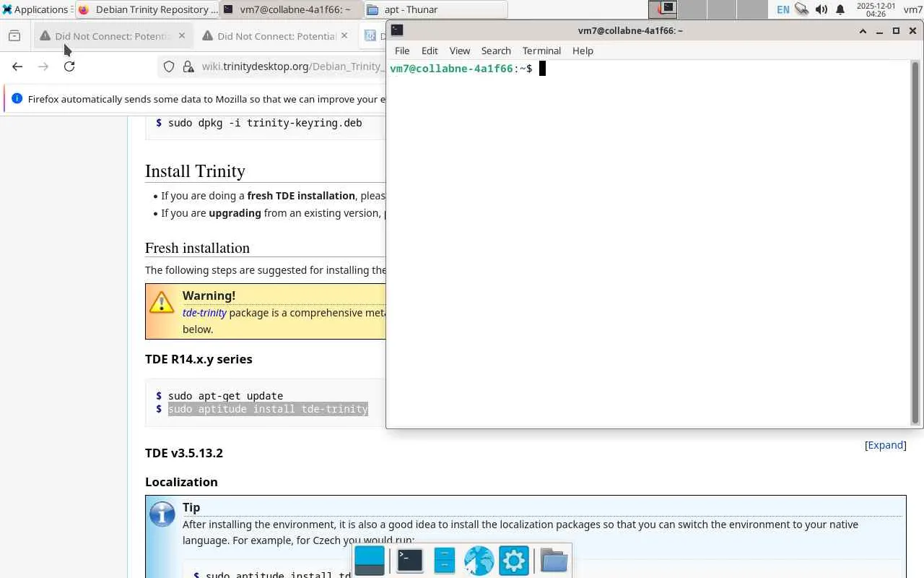Click the terminal window title text
Viewport: 924px width, 578px height.
630,30
